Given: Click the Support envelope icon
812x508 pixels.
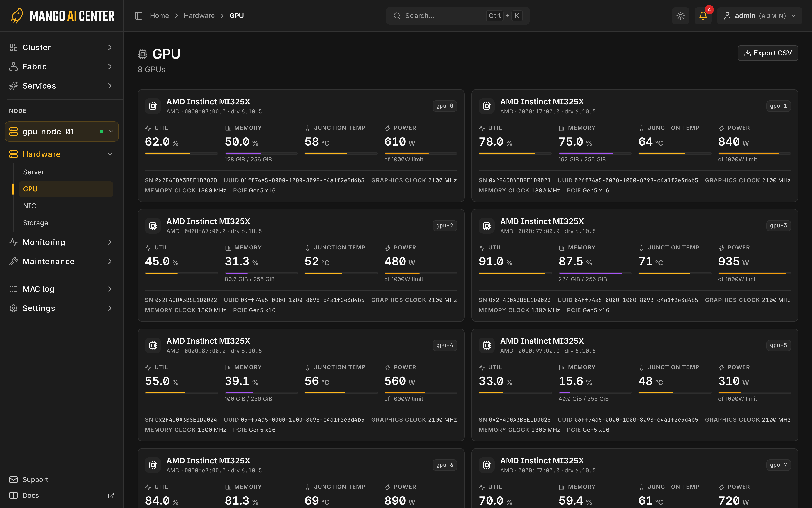Looking at the screenshot, I should 13,480.
